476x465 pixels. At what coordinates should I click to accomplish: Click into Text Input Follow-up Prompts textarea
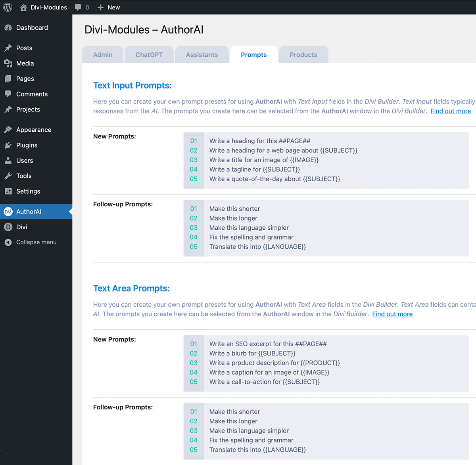point(326,228)
